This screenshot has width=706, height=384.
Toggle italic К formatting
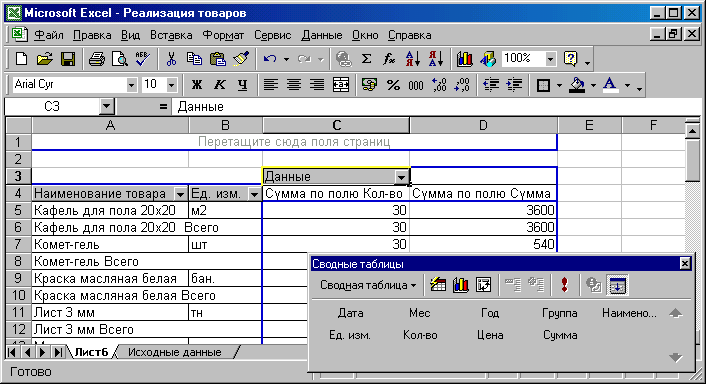219,85
